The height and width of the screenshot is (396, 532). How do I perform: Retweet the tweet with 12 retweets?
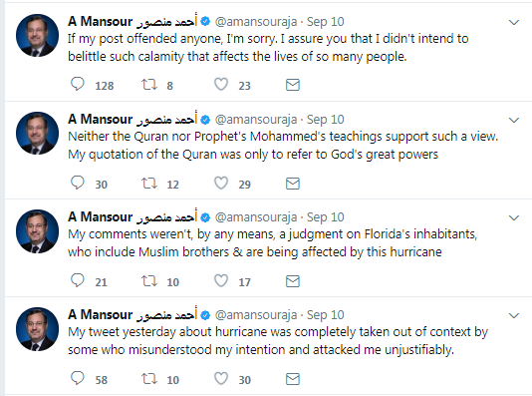[x=149, y=184]
